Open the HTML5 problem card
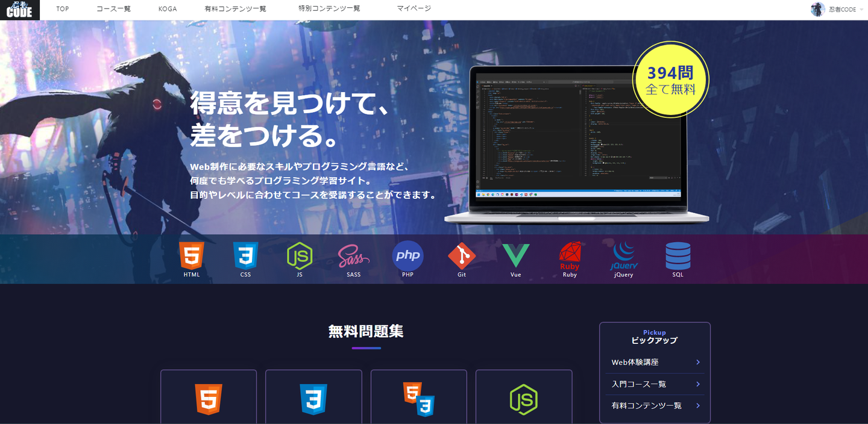868x424 pixels. click(x=209, y=397)
